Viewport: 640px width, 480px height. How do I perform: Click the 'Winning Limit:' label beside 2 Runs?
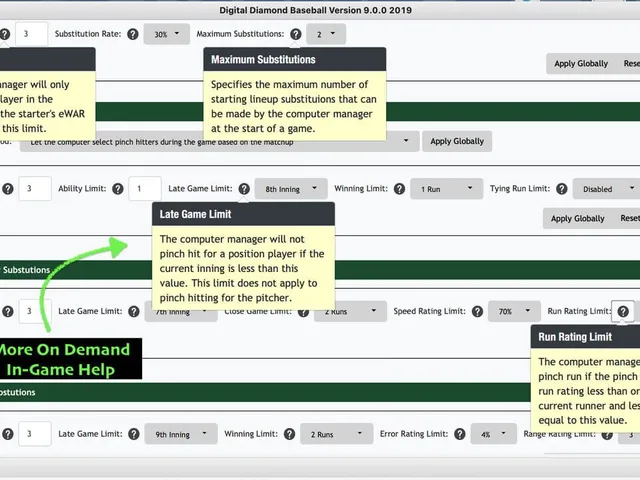(x=251, y=434)
